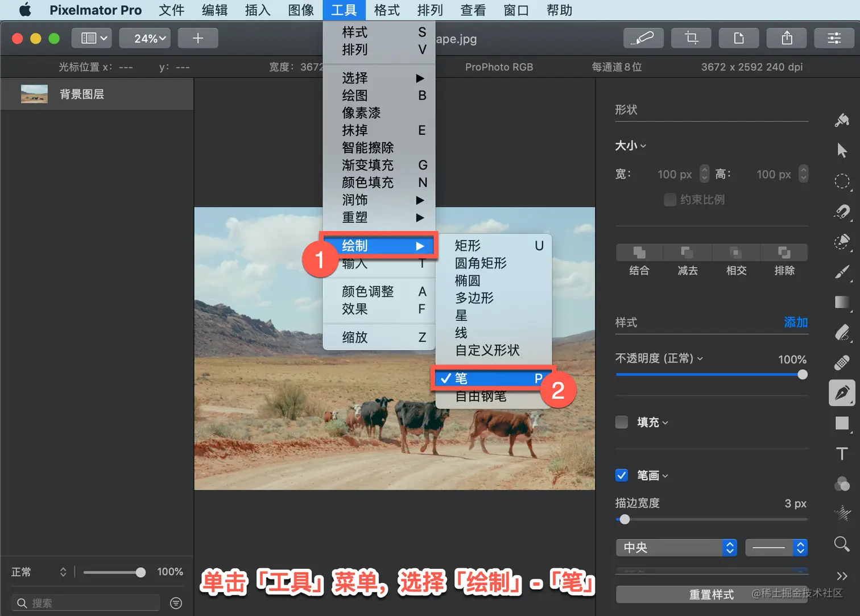Screen dimensions: 860x616
Task: Click the document page toolbar button
Action: click(739, 38)
